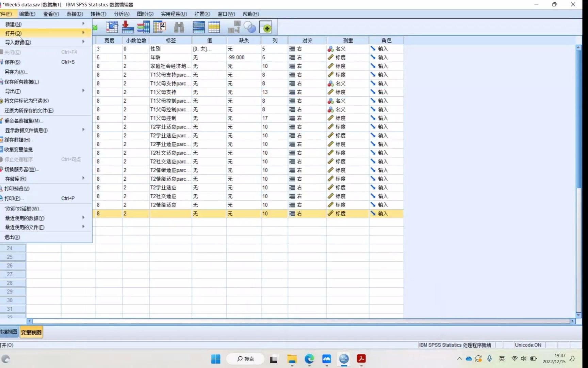Open the Windows Start button

[x=216, y=359]
